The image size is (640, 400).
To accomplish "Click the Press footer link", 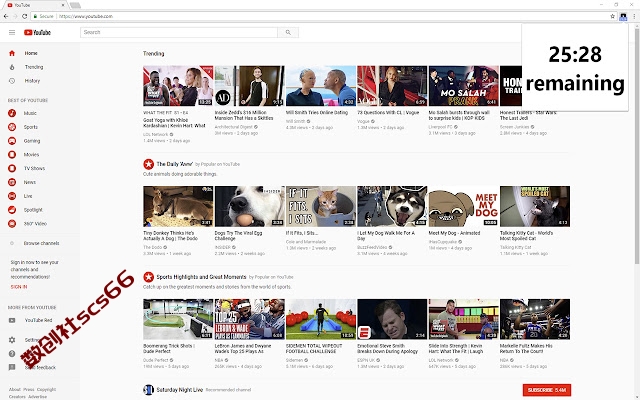I will tap(29, 389).
